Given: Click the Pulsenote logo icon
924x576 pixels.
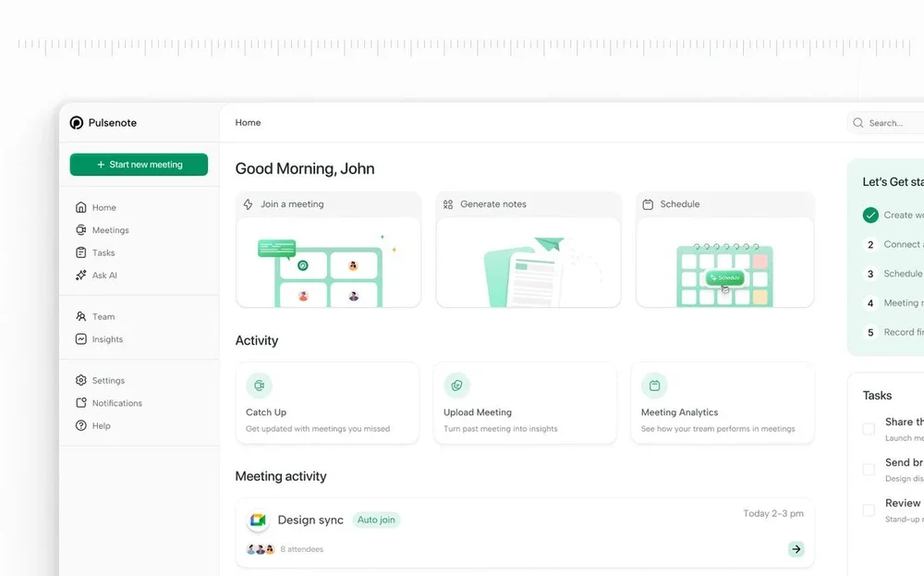Looking at the screenshot, I should pos(77,123).
